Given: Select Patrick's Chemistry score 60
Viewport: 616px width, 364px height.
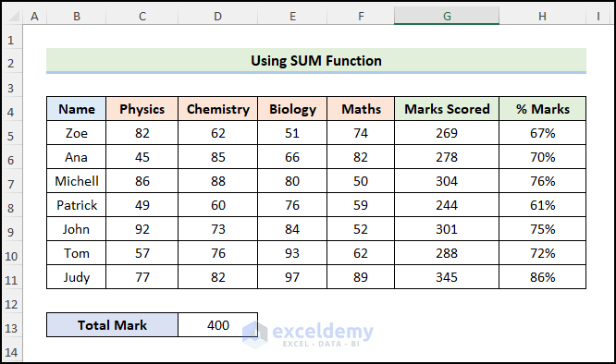Looking at the screenshot, I should click(x=217, y=205).
